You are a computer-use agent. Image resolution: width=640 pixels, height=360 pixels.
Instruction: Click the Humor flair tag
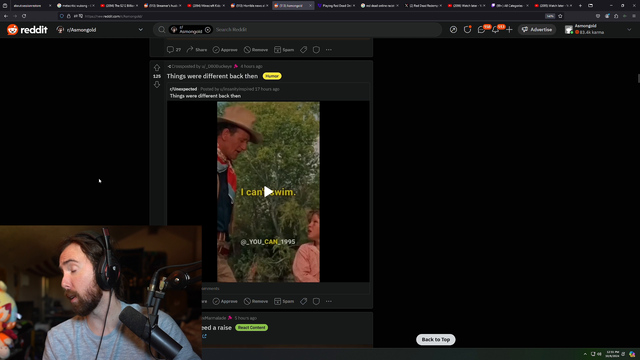coord(272,76)
